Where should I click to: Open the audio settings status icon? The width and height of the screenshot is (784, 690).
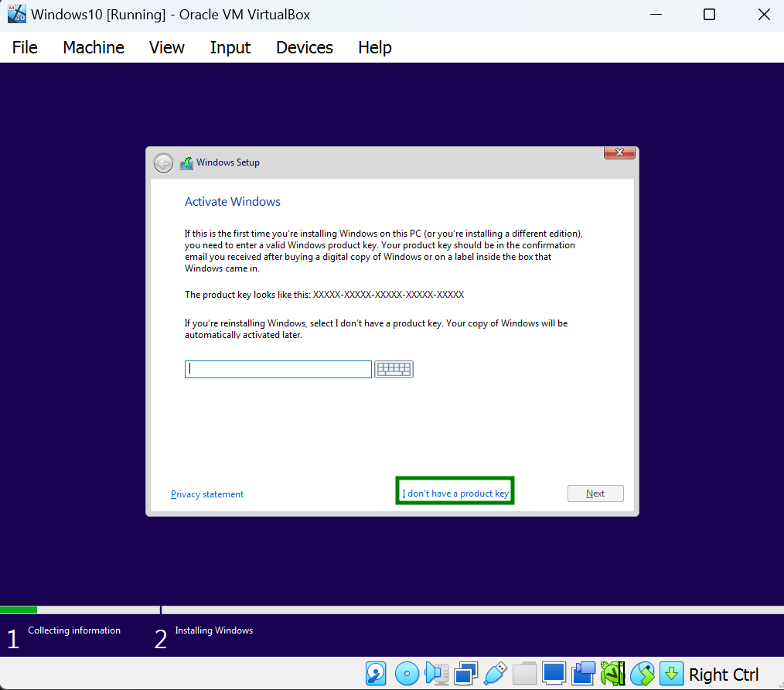point(437,674)
